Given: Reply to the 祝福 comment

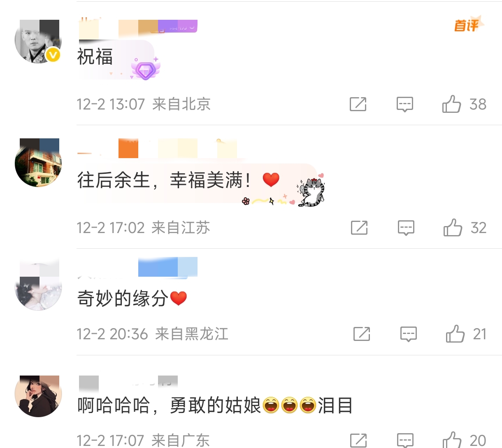Looking at the screenshot, I should coord(405,105).
